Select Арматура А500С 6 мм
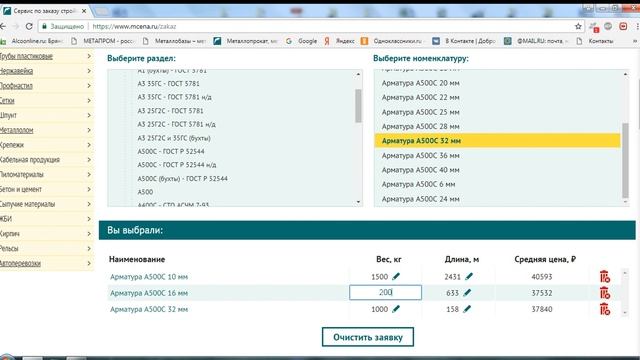The height and width of the screenshot is (360, 640). coord(418,184)
